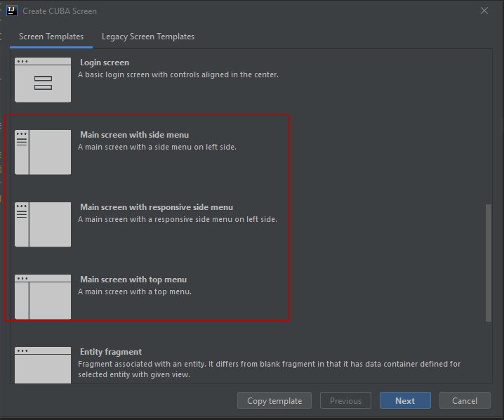Click the template list vertical scrollbar
This screenshot has width=504, height=420.
point(489,263)
